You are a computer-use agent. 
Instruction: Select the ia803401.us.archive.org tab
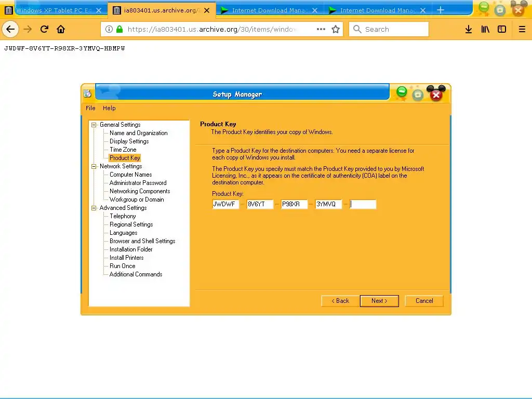coord(162,10)
